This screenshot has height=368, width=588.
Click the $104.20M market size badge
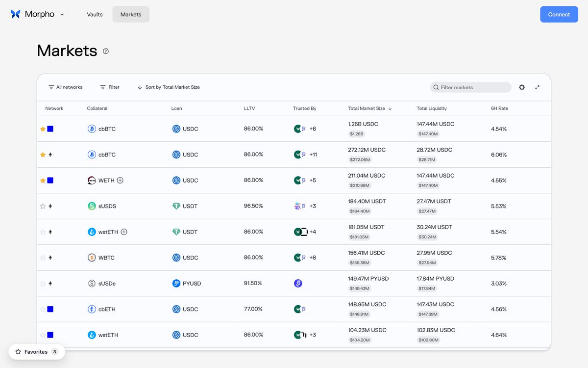(x=360, y=340)
